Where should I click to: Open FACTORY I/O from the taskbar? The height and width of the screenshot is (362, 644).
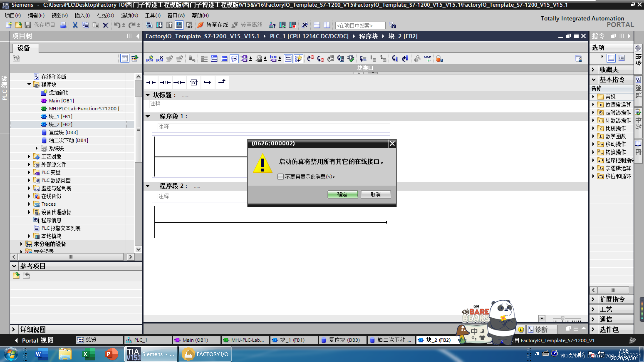click(x=205, y=354)
